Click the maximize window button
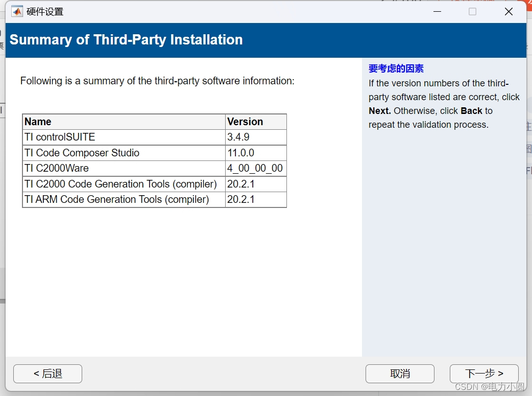The image size is (532, 396). click(x=472, y=12)
